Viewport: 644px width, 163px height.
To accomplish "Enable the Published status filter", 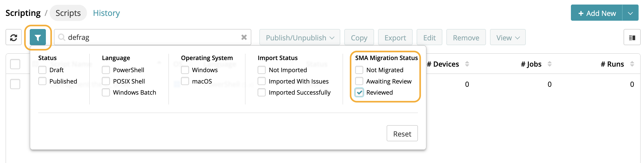I will 42,81.
